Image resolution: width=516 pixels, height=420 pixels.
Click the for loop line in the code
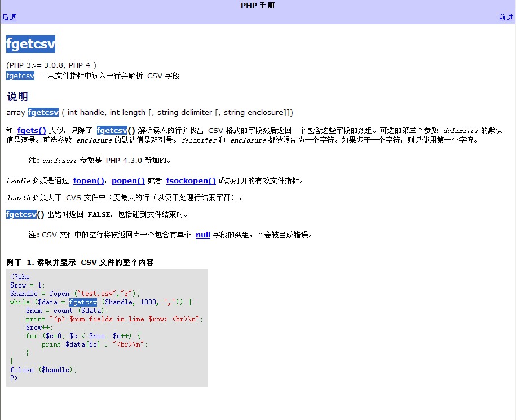point(83,336)
